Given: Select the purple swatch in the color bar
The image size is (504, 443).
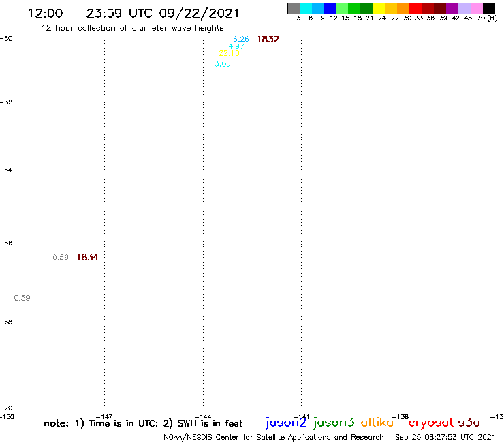Looking at the screenshot, I should tap(452, 9).
